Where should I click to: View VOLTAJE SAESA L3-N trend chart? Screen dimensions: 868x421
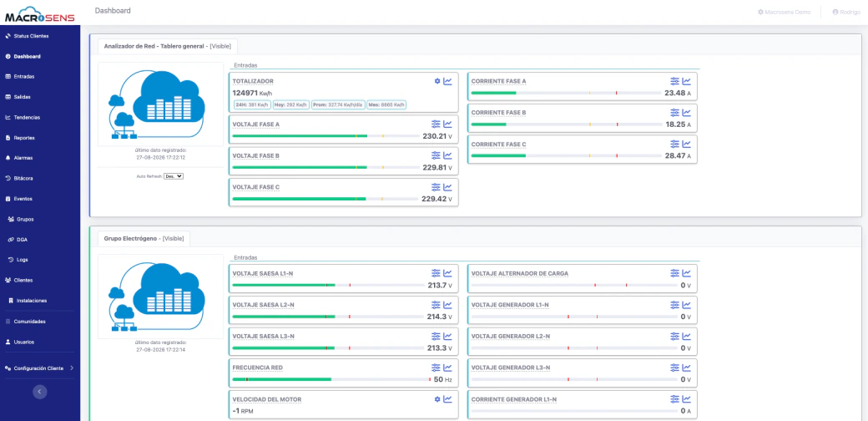tap(447, 337)
